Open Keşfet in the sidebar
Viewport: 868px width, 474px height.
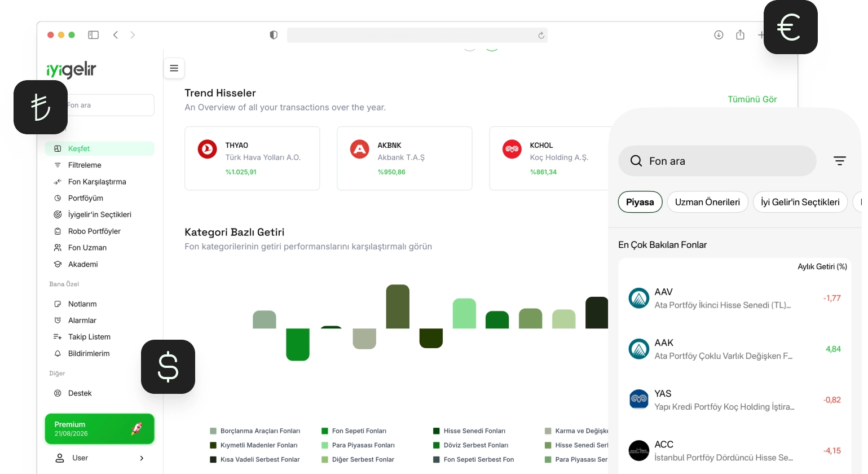(x=100, y=149)
